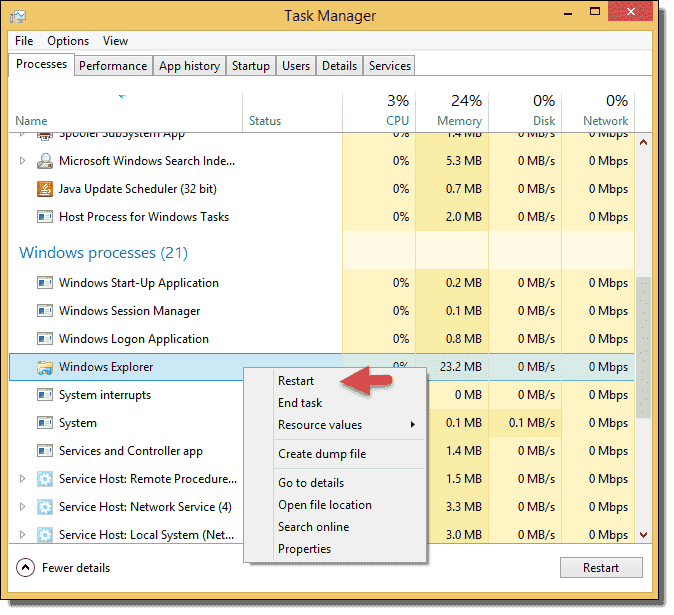Click the Service Host: Remote Procedure gear icon
The width and height of the screenshot is (674, 615).
click(45, 479)
